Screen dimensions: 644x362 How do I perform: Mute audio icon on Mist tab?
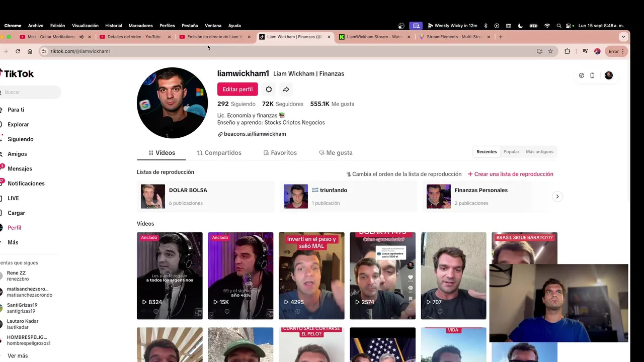[82, 37]
